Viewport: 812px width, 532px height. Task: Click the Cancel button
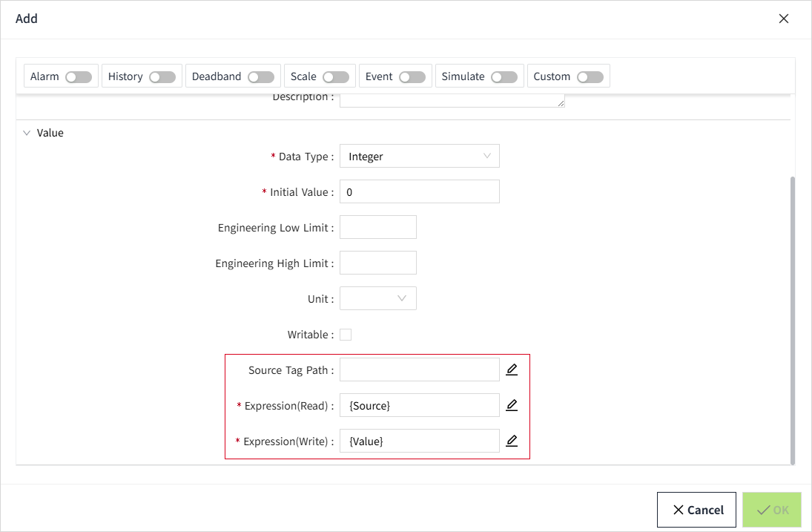[696, 510]
